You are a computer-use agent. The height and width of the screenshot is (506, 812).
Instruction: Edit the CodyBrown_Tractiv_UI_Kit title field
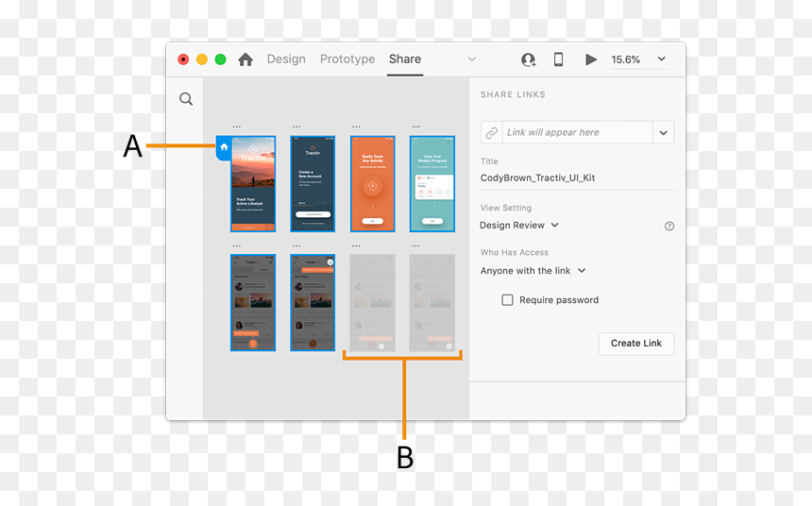click(577, 177)
